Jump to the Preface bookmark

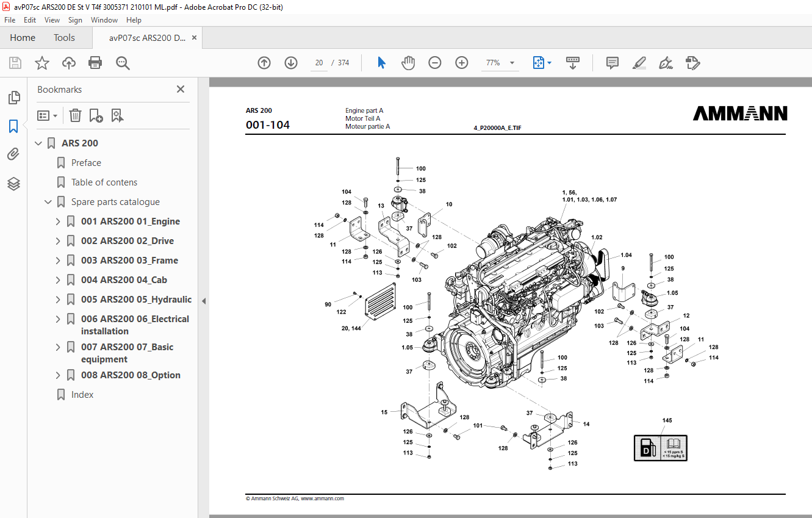(86, 163)
